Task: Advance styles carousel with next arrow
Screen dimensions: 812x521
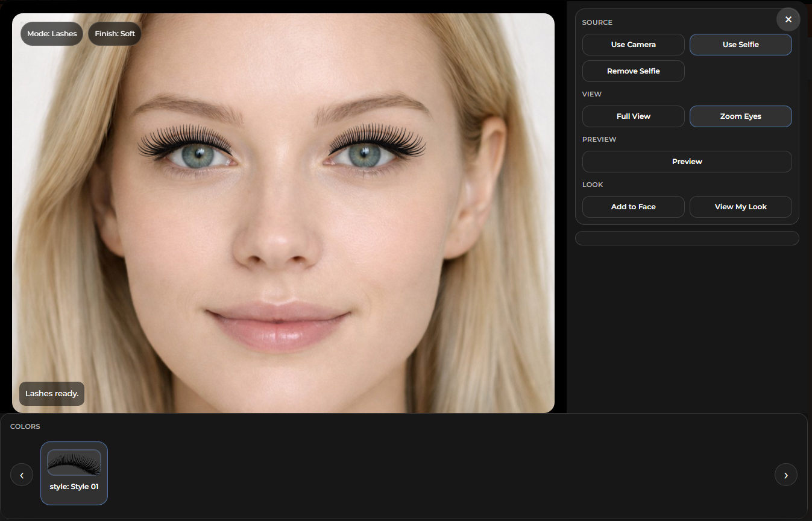Action: tap(785, 475)
